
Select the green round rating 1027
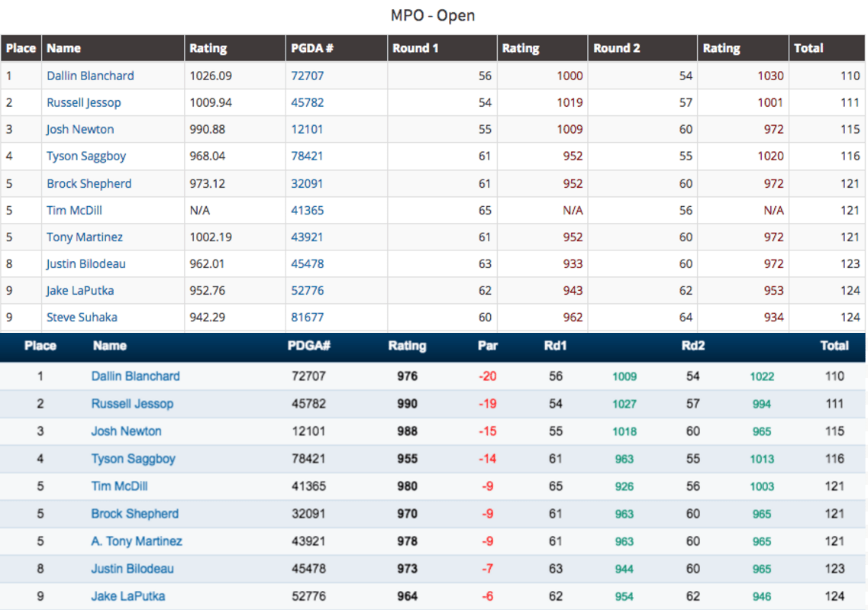pos(624,404)
